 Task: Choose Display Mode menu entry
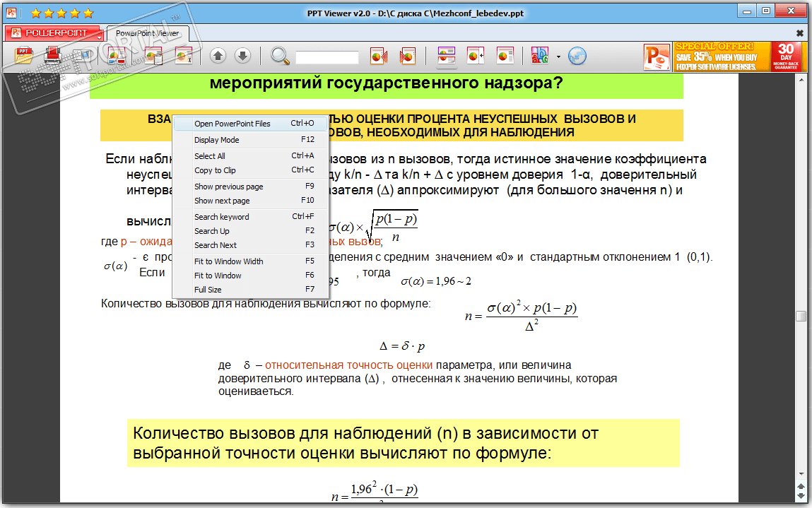(x=251, y=140)
